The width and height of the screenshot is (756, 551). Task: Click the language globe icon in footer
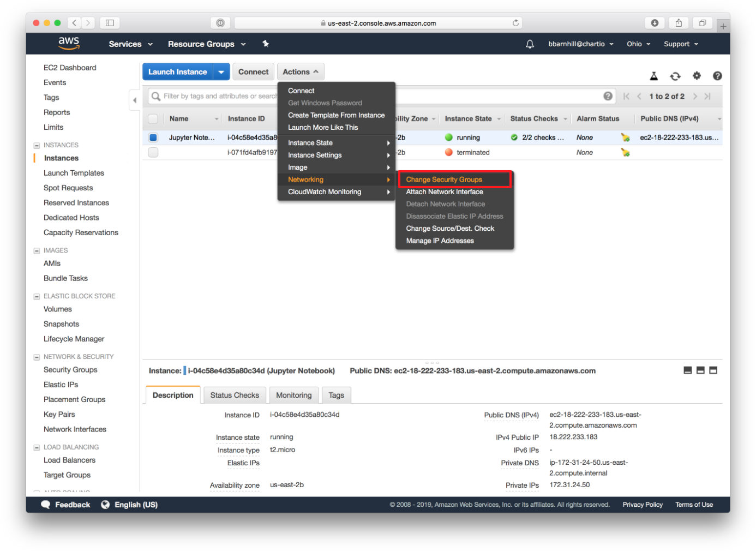(105, 505)
